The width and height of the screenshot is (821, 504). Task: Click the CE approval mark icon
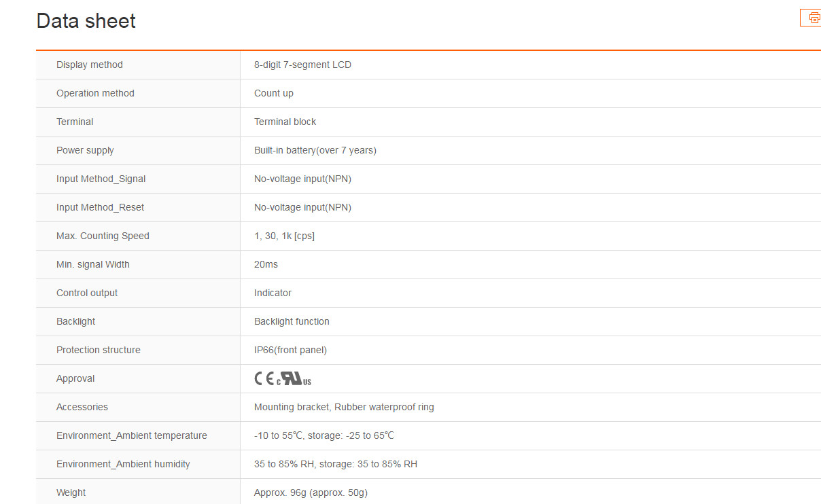[x=264, y=379]
